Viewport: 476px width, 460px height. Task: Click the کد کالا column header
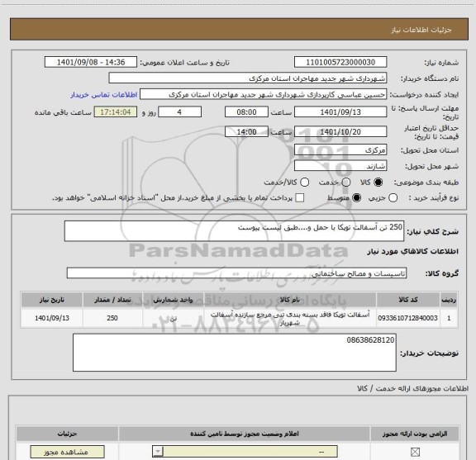(x=408, y=300)
